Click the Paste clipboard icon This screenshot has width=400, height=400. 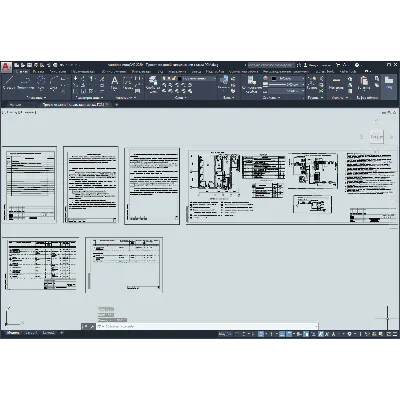point(364,83)
